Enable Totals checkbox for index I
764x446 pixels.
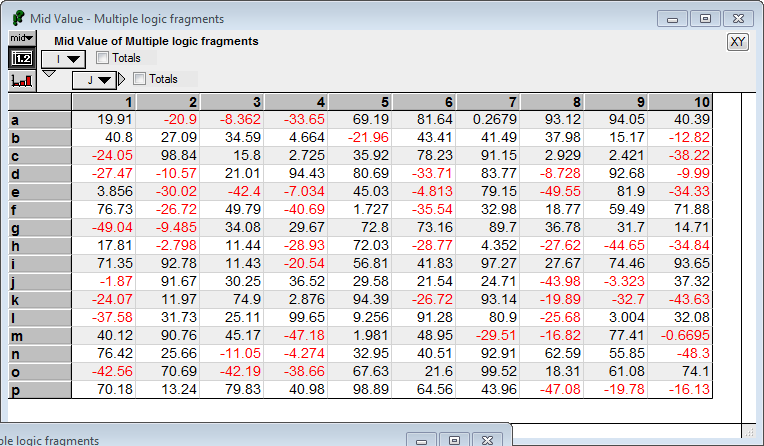coord(102,58)
